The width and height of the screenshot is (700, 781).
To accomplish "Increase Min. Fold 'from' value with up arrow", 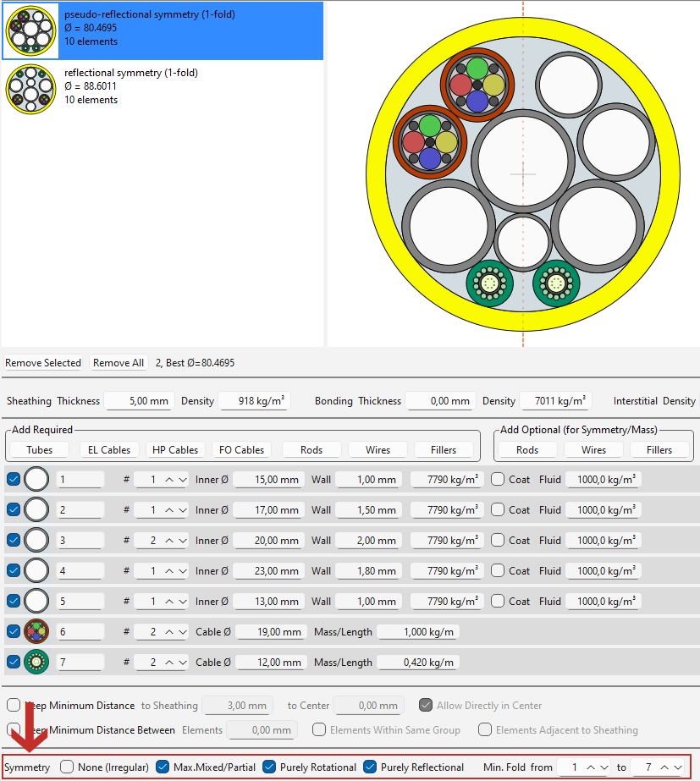I will (x=591, y=767).
